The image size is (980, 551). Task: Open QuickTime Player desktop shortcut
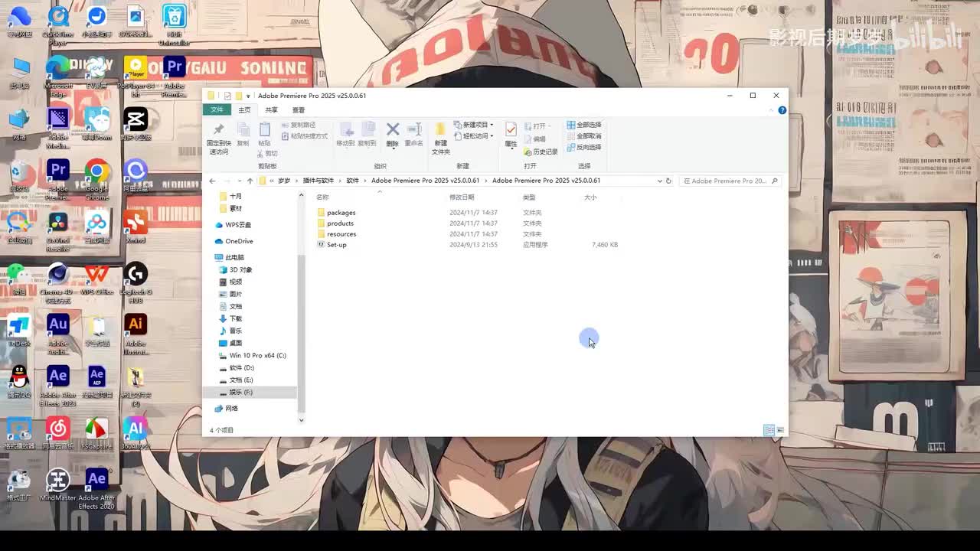point(58,26)
